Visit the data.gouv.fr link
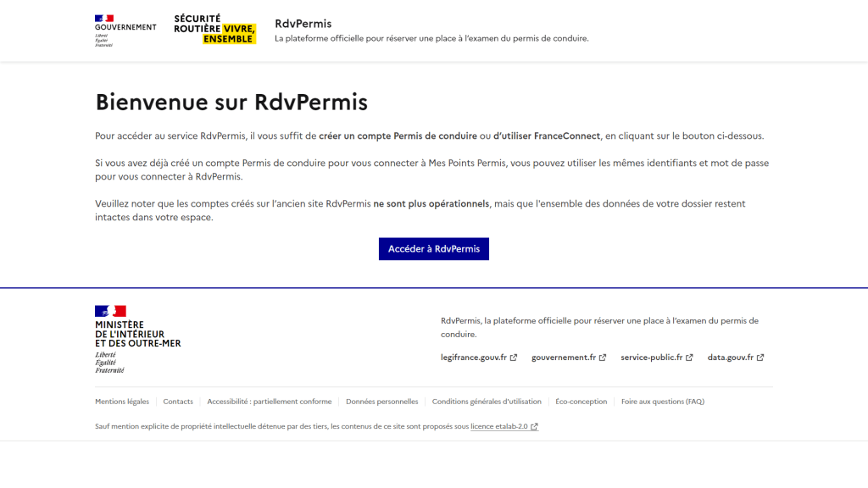868x488 pixels. (731, 357)
